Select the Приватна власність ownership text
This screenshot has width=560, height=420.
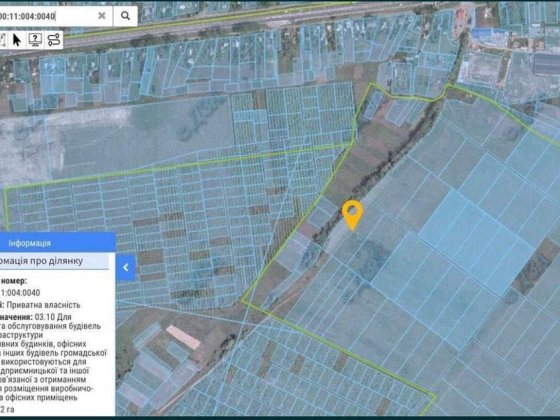coord(44,305)
